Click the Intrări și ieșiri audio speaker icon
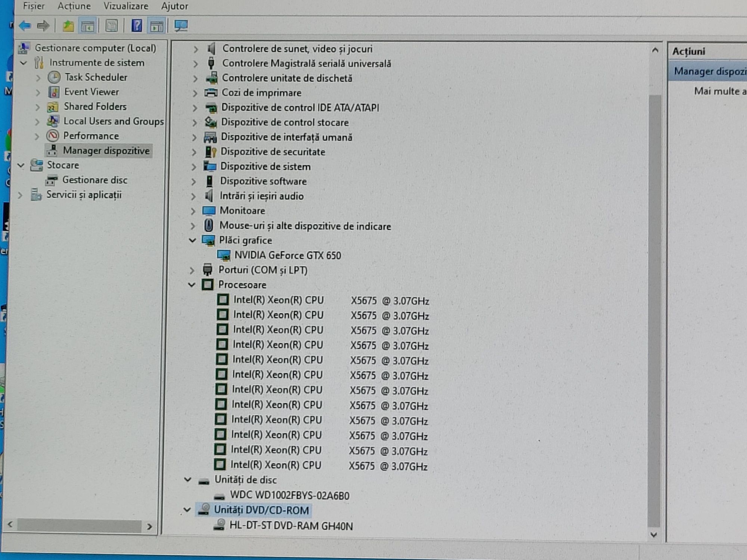 point(209,196)
